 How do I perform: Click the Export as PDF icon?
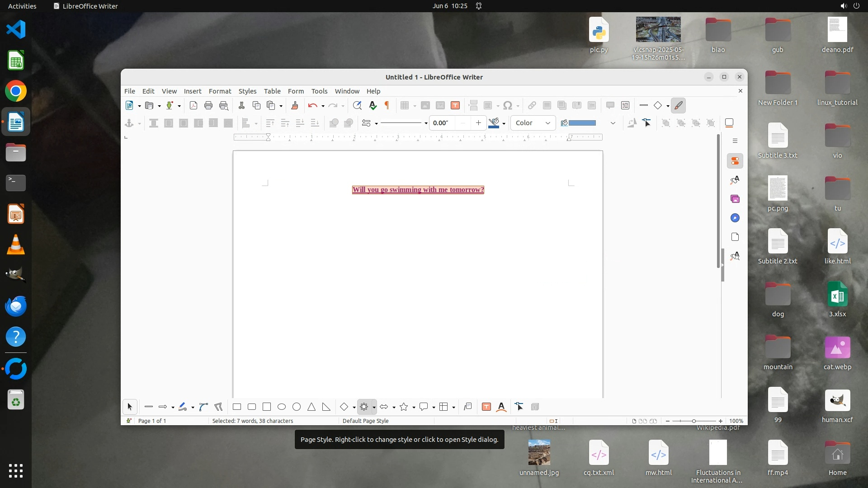[193, 105]
